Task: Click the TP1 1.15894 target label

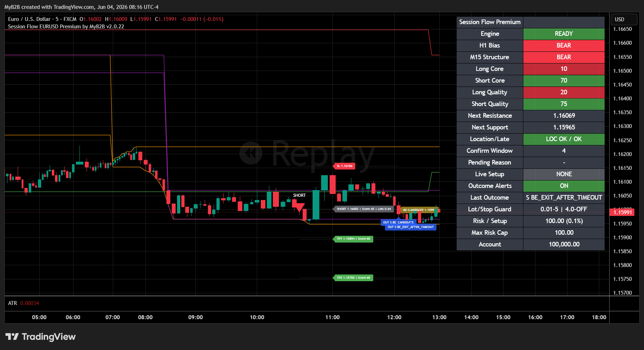Action: coord(353,239)
